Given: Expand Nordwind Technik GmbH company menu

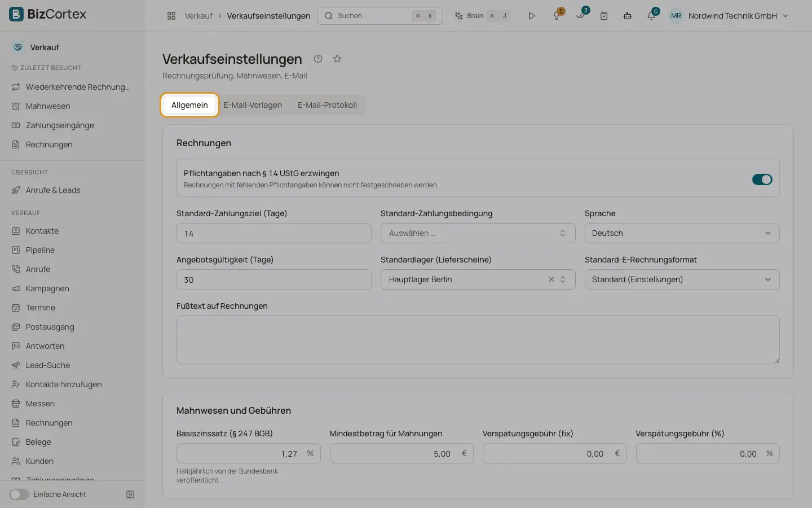Looking at the screenshot, I should (738, 16).
